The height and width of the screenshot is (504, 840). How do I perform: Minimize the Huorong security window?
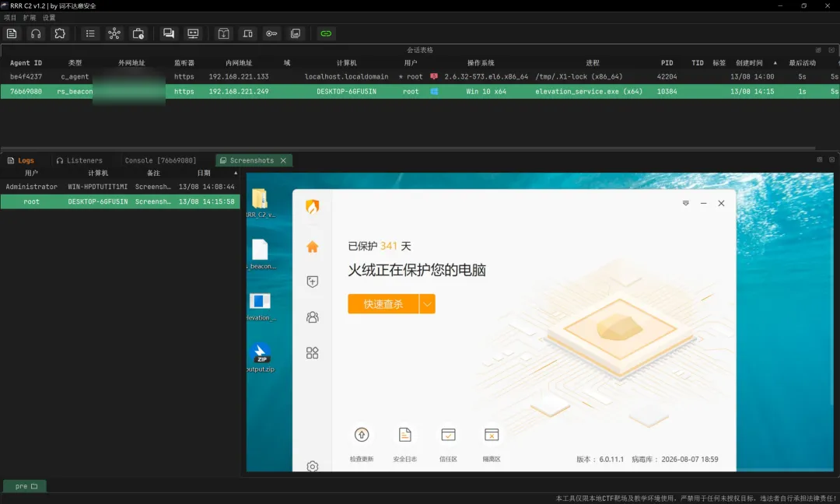click(703, 204)
